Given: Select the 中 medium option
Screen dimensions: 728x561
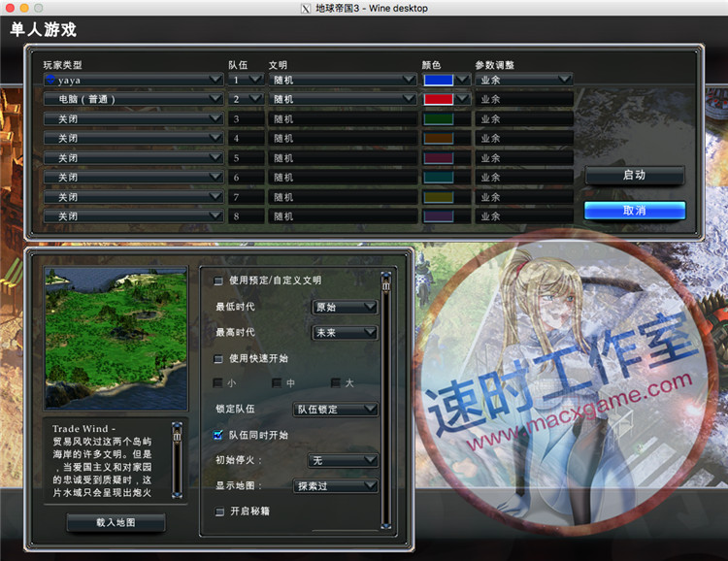Looking at the screenshot, I should (277, 383).
